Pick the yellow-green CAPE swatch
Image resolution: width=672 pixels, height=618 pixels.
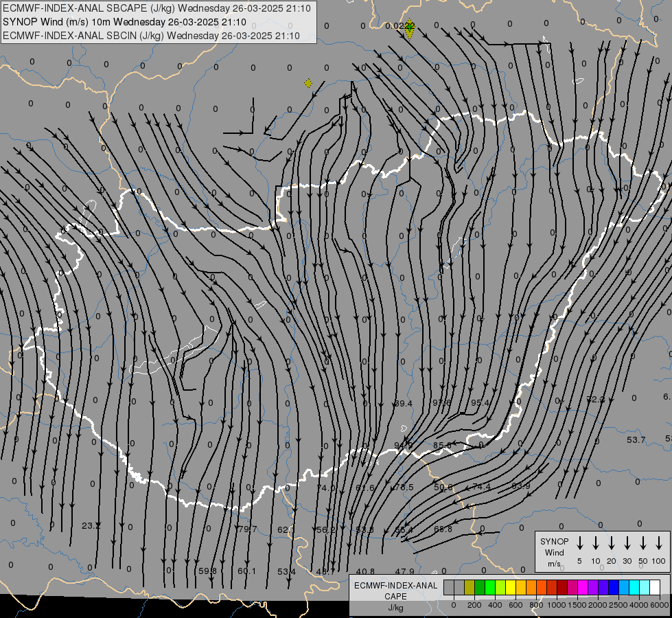point(500,588)
